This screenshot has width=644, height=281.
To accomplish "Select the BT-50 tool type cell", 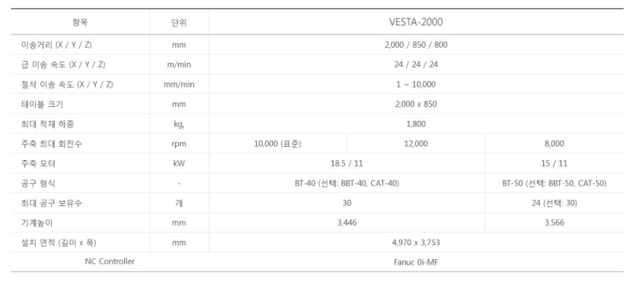I will (554, 183).
